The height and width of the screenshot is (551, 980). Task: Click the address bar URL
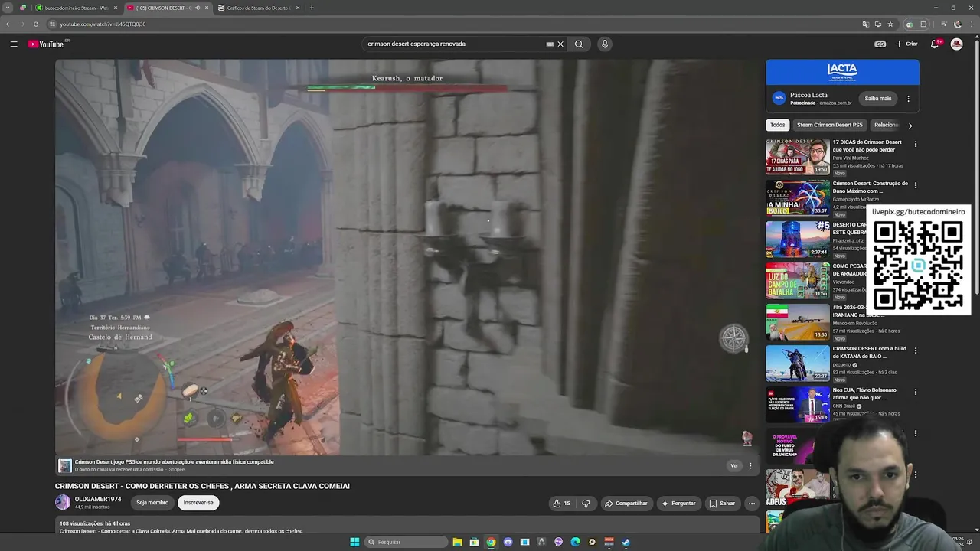103,24
